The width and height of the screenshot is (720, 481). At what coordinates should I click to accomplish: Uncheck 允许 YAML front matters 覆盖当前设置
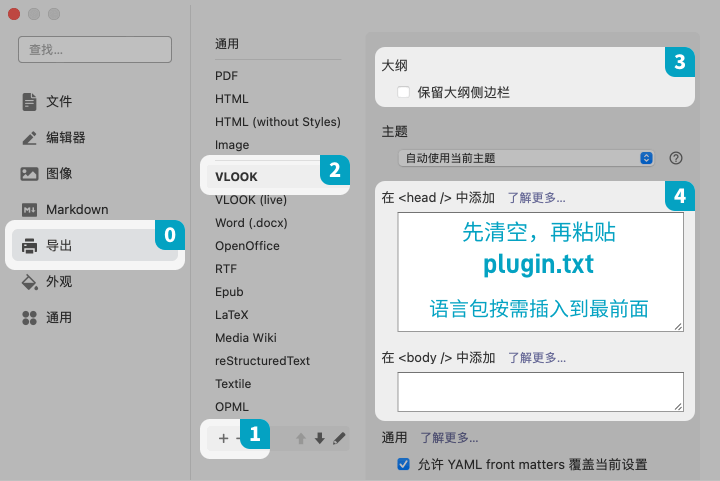(403, 464)
